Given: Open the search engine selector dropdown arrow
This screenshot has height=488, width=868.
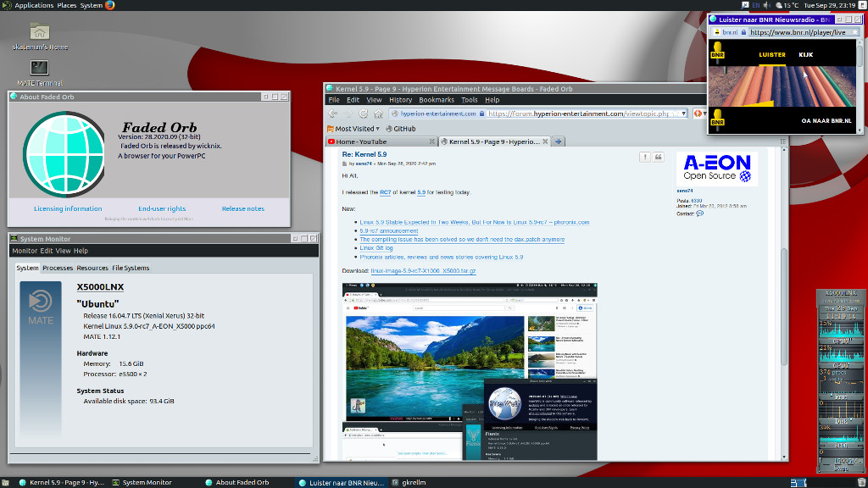Looking at the screenshot, I should [x=704, y=114].
